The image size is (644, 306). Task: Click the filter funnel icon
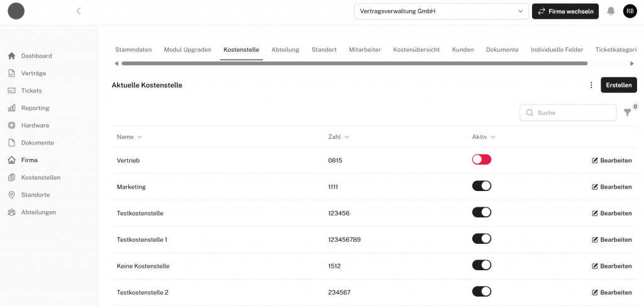tap(627, 112)
